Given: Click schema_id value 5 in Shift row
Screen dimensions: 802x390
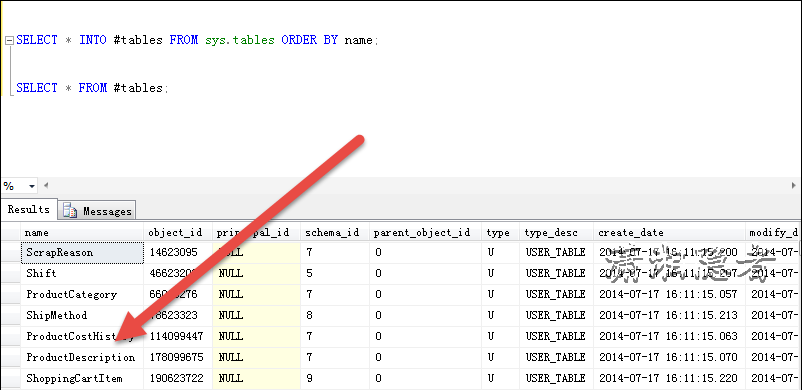Looking at the screenshot, I should coord(335,274).
